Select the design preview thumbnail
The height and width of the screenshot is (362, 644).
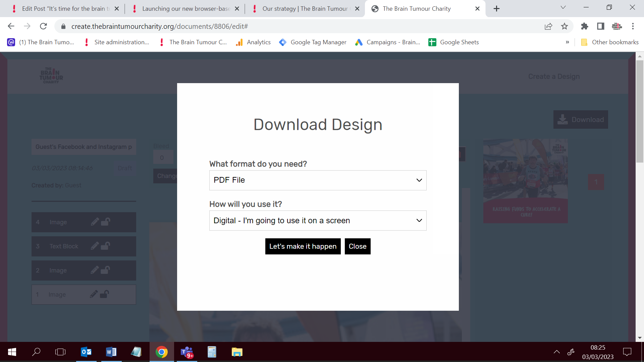coord(525,181)
